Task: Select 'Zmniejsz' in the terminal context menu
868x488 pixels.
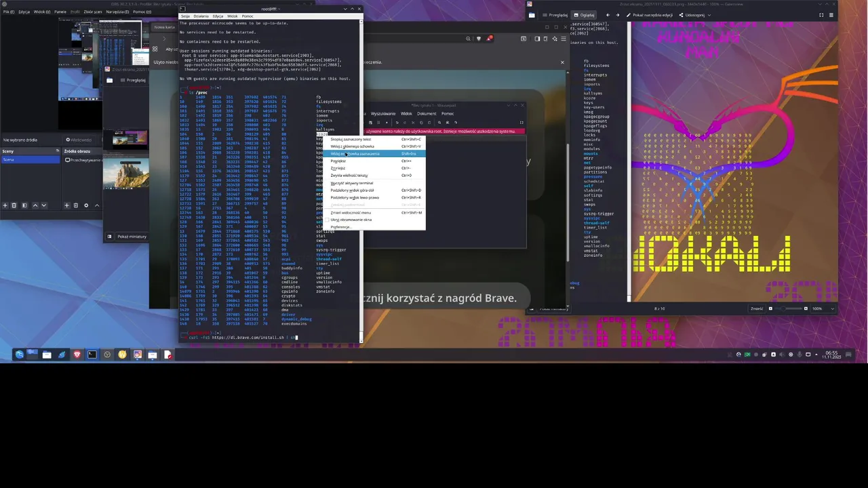Action: 375,168
